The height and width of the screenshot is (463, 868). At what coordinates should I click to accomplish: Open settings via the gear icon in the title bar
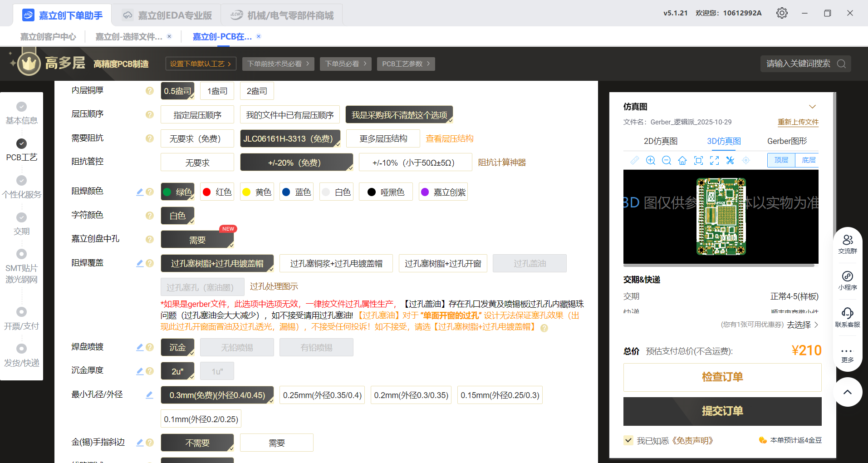[x=782, y=13]
